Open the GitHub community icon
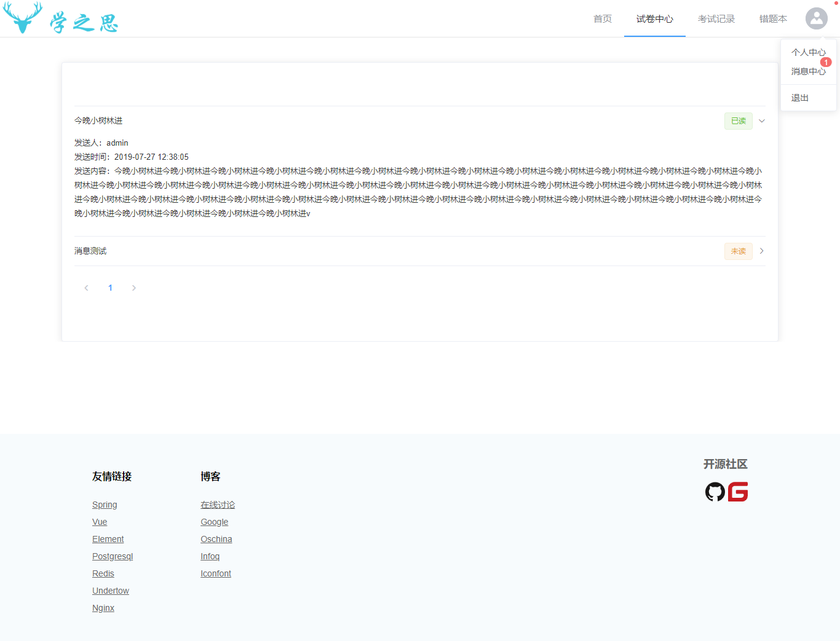The width and height of the screenshot is (840, 641). 715,492
